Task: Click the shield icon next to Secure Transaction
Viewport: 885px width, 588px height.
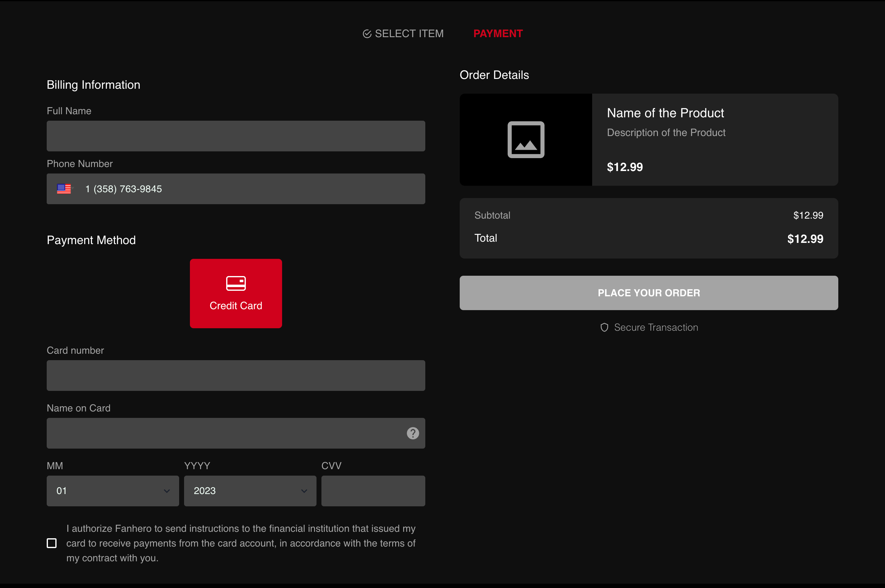Action: pyautogui.click(x=604, y=327)
